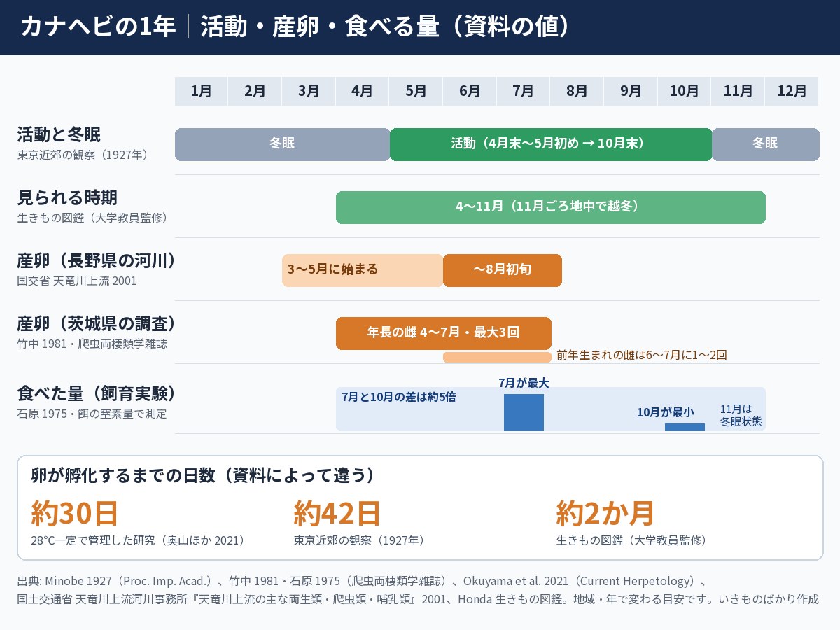Click the tall blue July food intake bar
The width and height of the screenshot is (840, 630).
coord(524,412)
